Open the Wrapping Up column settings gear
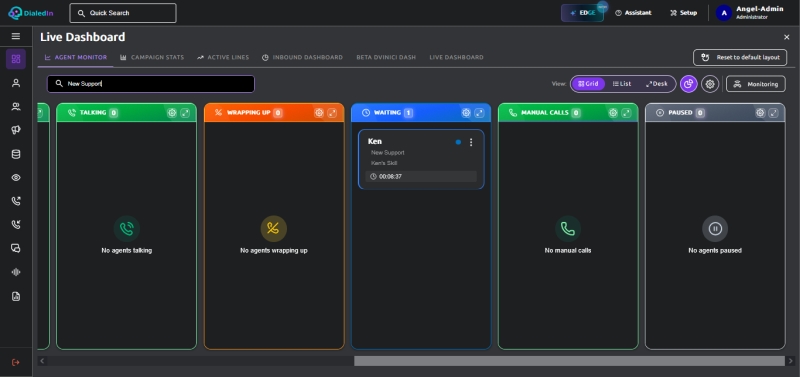 [x=319, y=113]
